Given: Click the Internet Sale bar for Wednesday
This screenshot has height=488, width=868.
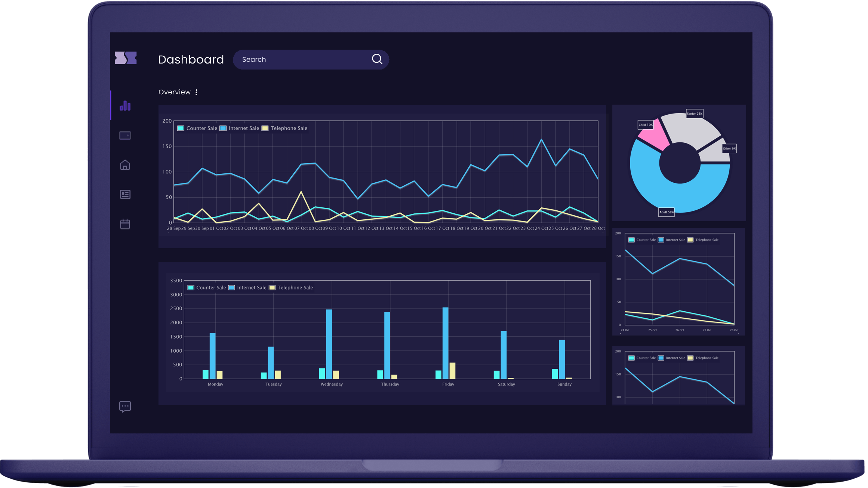Looking at the screenshot, I should point(329,344).
